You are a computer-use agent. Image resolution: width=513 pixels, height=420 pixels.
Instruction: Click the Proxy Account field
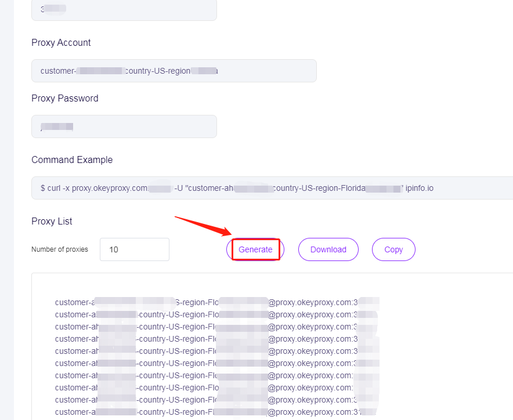(x=174, y=71)
